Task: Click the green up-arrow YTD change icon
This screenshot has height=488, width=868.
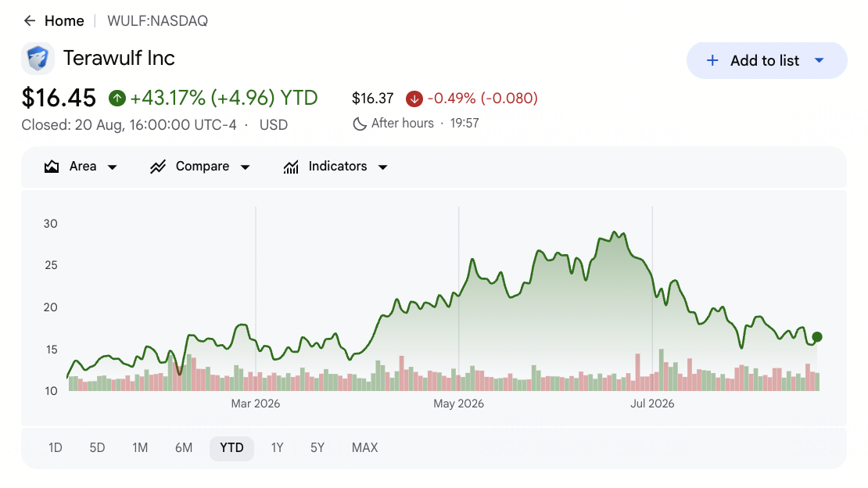Action: point(117,99)
